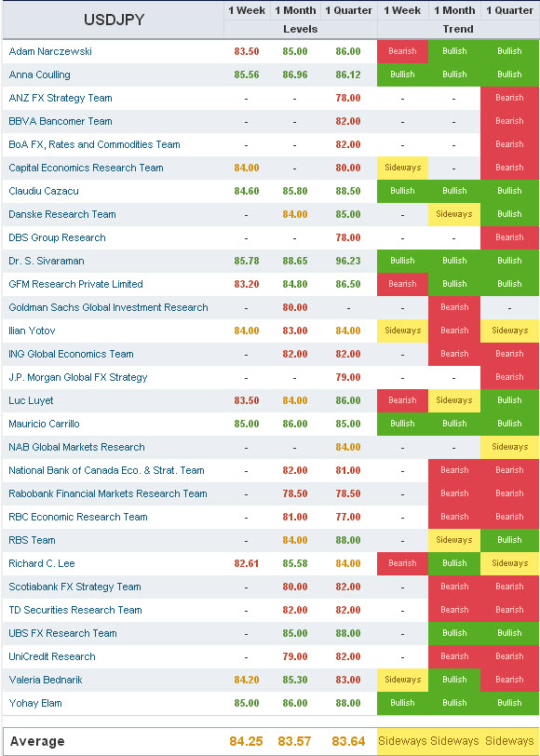Image resolution: width=540 pixels, height=756 pixels.
Task: Click DBS Group Research link
Action: pyautogui.click(x=57, y=237)
